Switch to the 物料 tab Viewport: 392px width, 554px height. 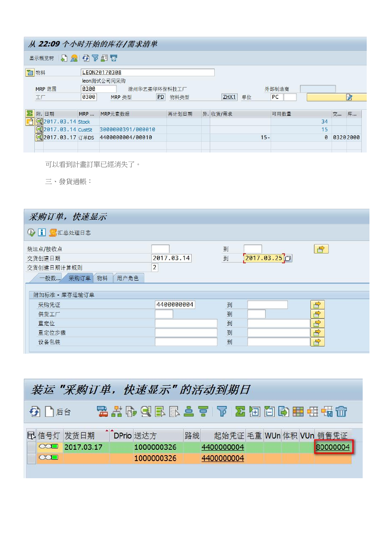coord(102,278)
